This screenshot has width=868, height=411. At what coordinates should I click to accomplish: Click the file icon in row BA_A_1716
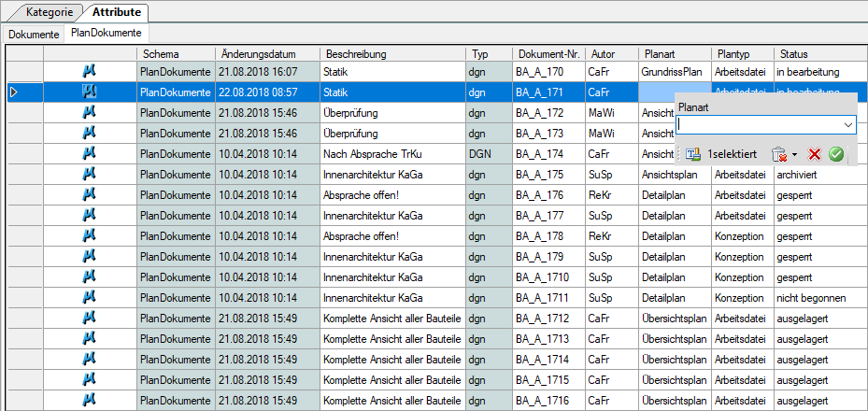pyautogui.click(x=90, y=401)
